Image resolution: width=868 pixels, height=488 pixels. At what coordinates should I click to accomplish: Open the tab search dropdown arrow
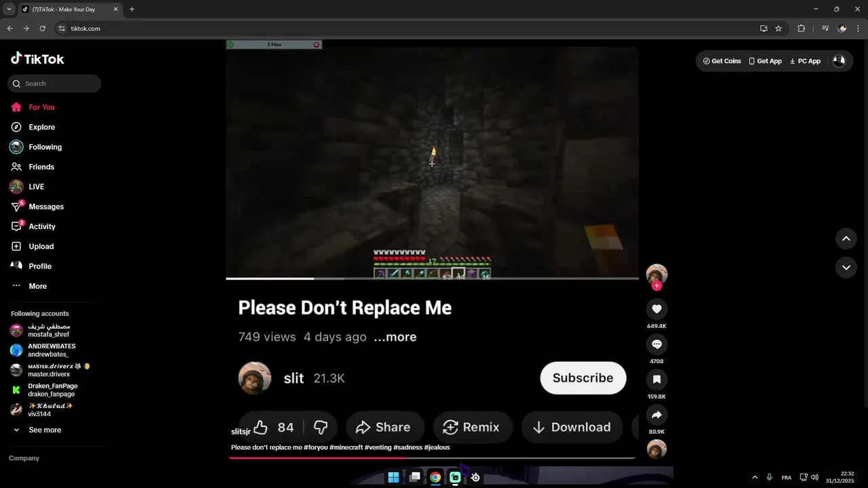[9, 9]
